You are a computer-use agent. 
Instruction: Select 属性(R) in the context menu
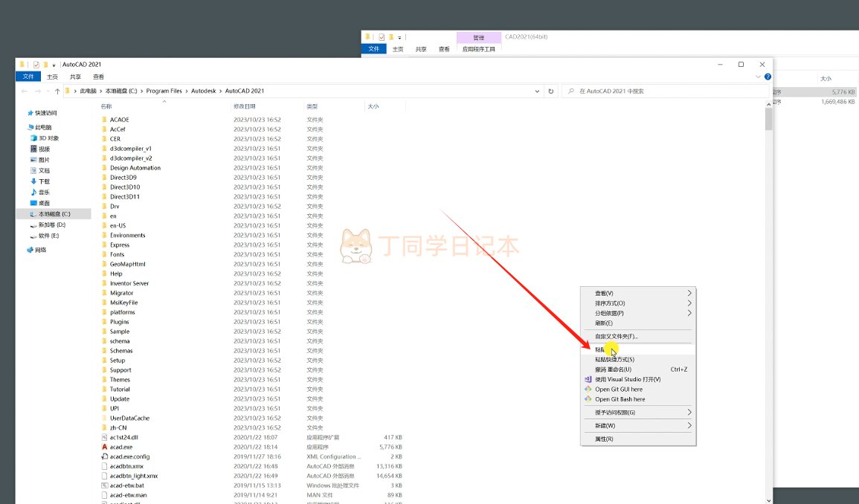604,439
